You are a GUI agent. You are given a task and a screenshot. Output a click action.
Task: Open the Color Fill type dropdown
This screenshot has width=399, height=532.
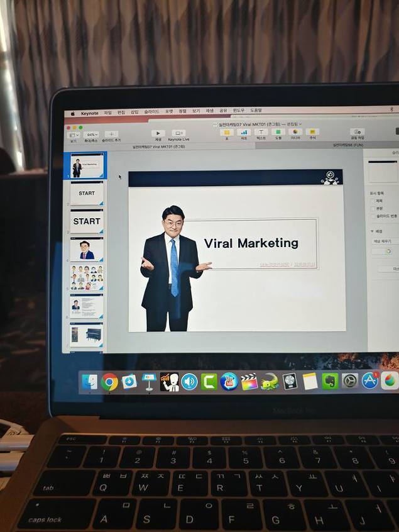point(385,241)
